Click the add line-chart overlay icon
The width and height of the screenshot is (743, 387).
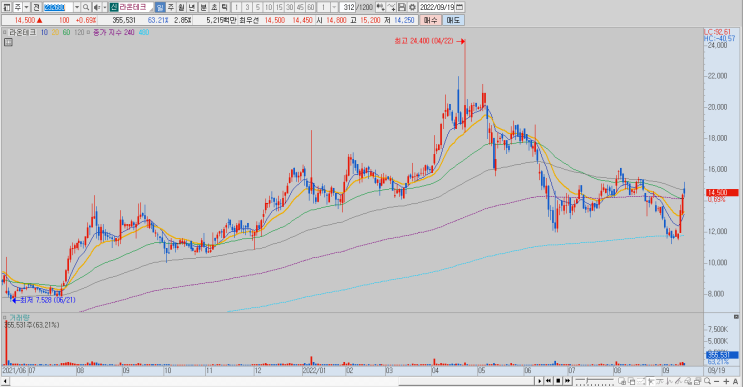coord(391,7)
